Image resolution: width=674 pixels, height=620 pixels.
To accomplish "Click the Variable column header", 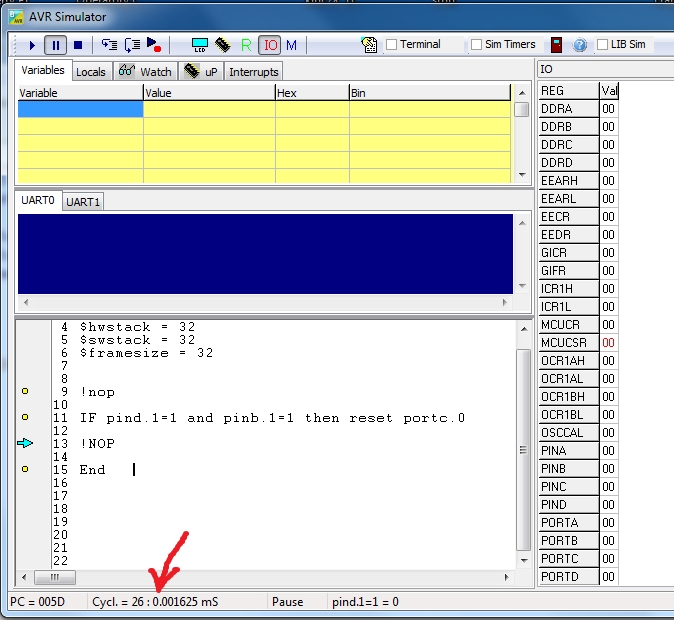I will point(80,93).
